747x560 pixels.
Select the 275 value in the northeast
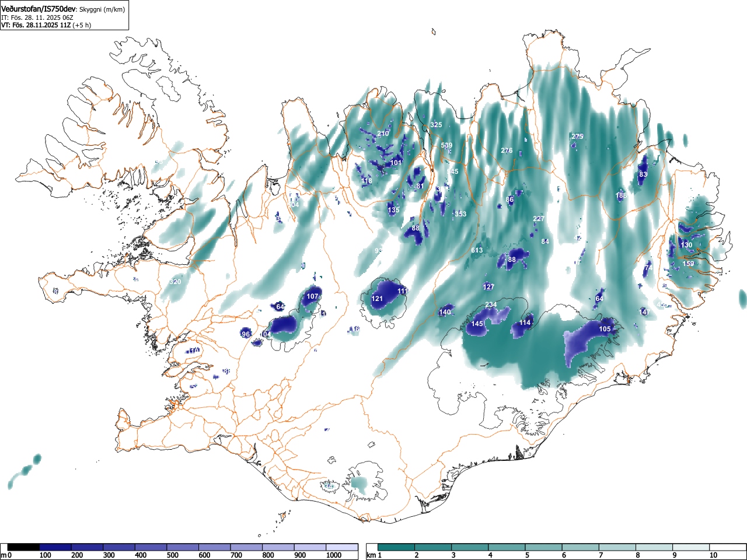(577, 136)
